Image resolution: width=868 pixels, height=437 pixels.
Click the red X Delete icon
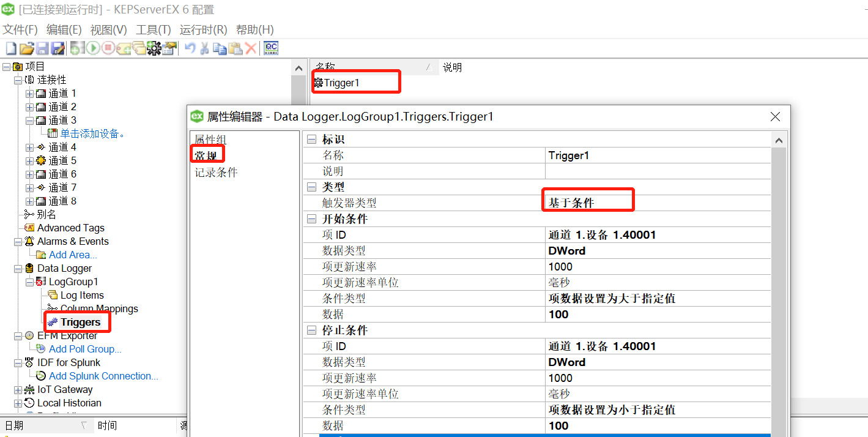click(x=251, y=48)
